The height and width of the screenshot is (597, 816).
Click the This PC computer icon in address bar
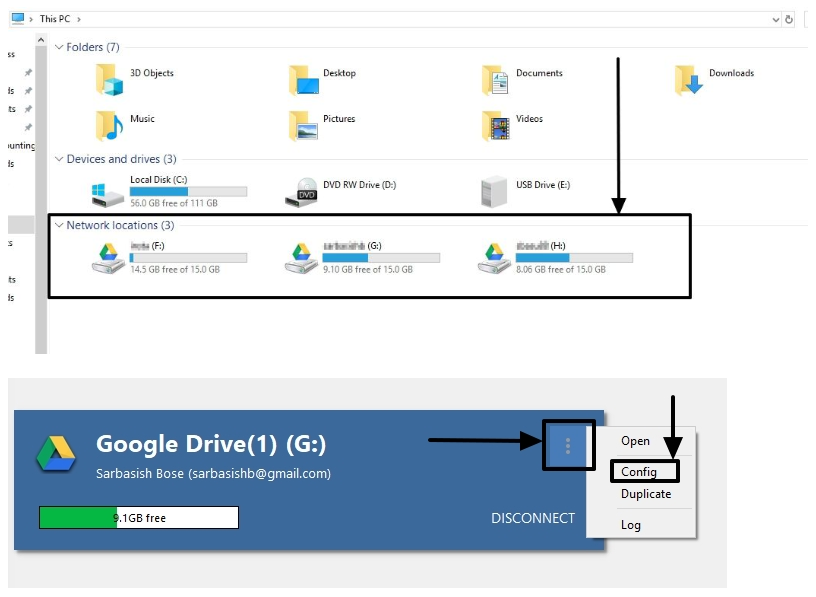coord(18,19)
